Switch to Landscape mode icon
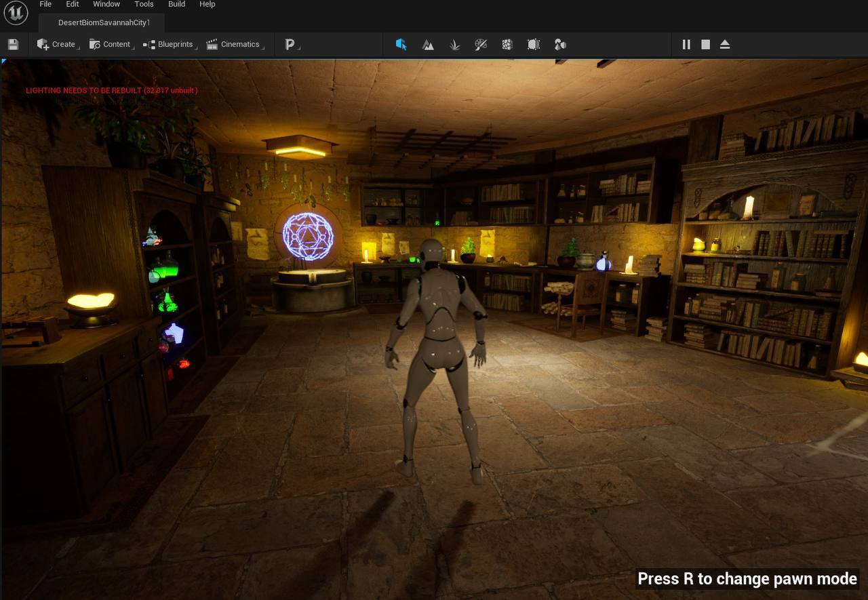Image resolution: width=868 pixels, height=600 pixels. 428,44
